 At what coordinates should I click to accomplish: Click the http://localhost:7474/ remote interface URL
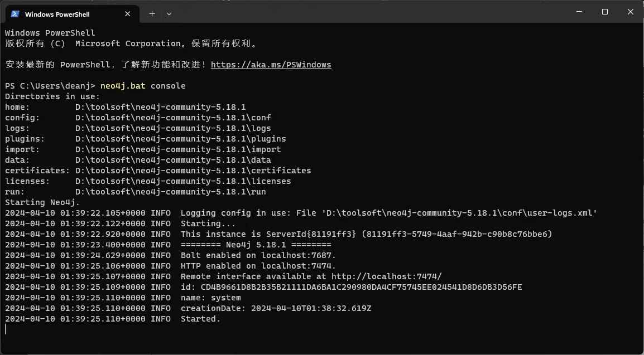click(387, 276)
